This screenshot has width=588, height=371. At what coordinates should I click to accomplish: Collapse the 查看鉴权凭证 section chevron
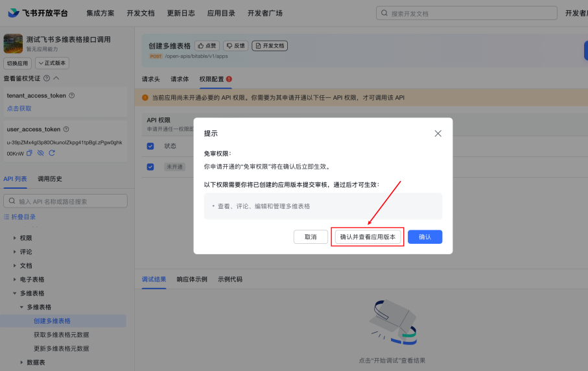(56, 78)
